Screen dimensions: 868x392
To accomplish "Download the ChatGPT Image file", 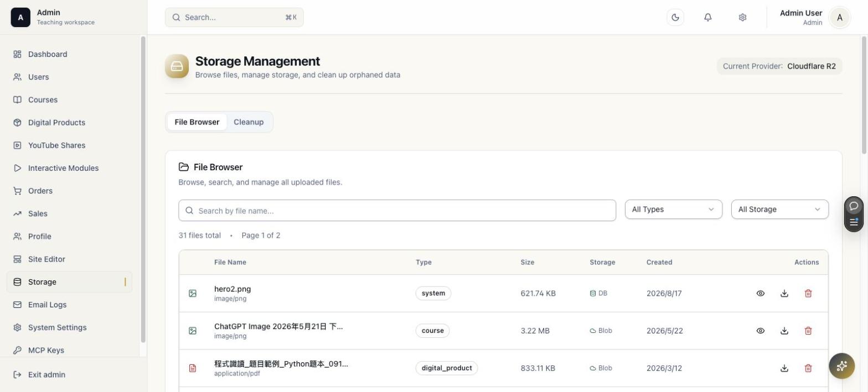I will tap(784, 331).
